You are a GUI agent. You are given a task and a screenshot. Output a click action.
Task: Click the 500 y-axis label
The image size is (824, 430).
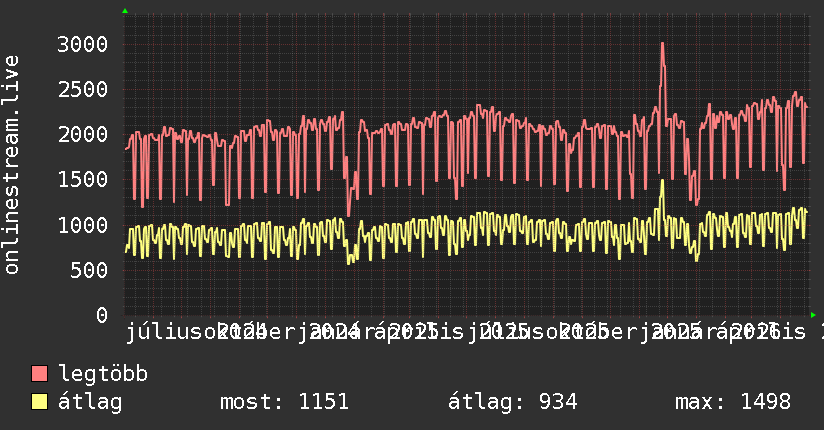(89, 270)
